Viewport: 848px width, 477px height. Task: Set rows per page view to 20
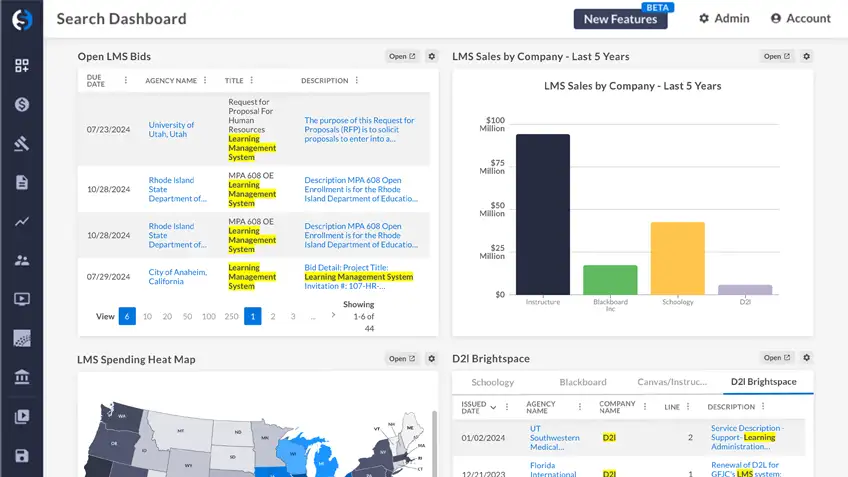click(167, 316)
